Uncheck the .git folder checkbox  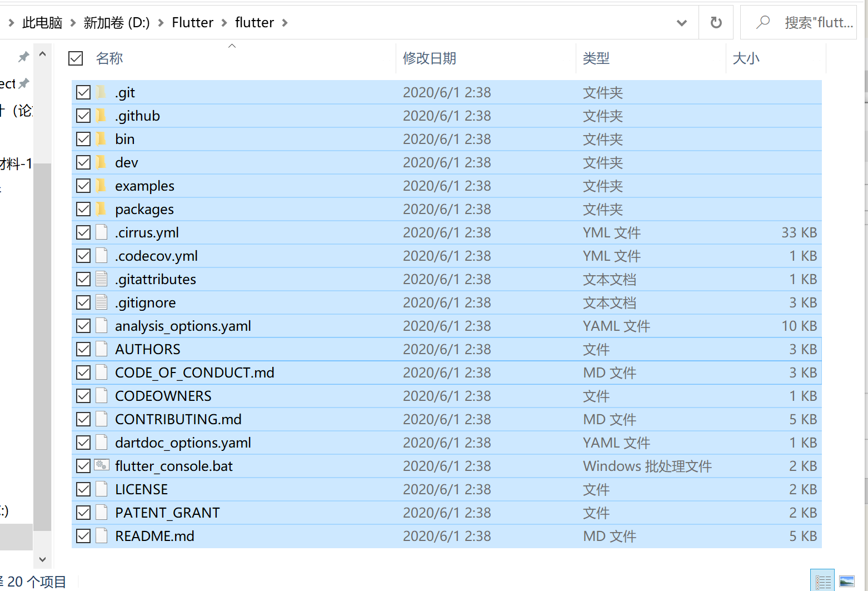pos(83,92)
